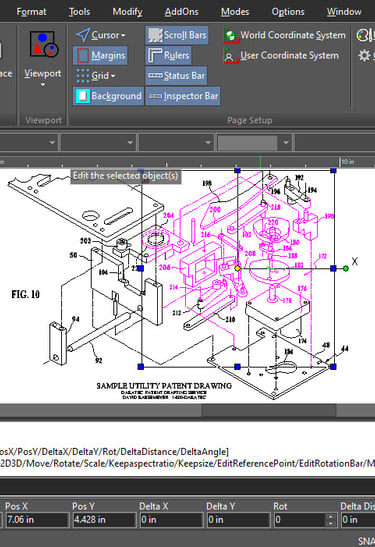This screenshot has height=547, width=375.
Task: Toggle the Scroll Bars display
Action: [177, 35]
